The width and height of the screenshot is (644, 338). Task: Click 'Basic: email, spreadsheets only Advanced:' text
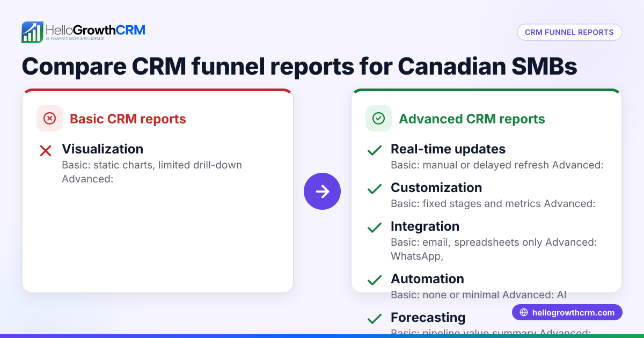494,243
